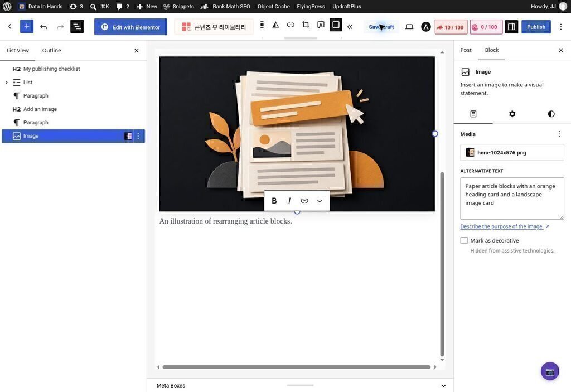
Task: Undo the last change
Action: pyautogui.click(x=43, y=27)
